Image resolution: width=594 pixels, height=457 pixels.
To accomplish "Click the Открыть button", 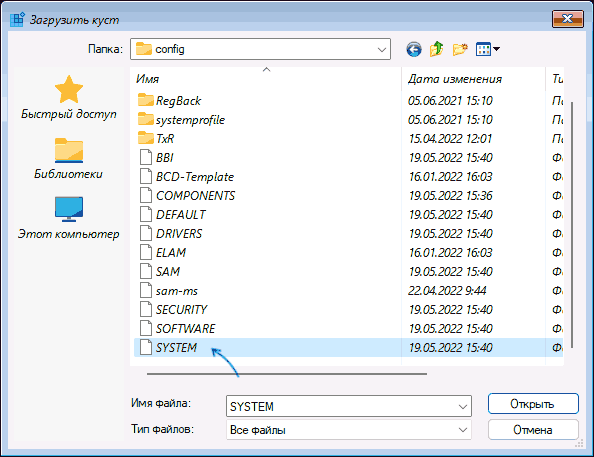I will 533,404.
